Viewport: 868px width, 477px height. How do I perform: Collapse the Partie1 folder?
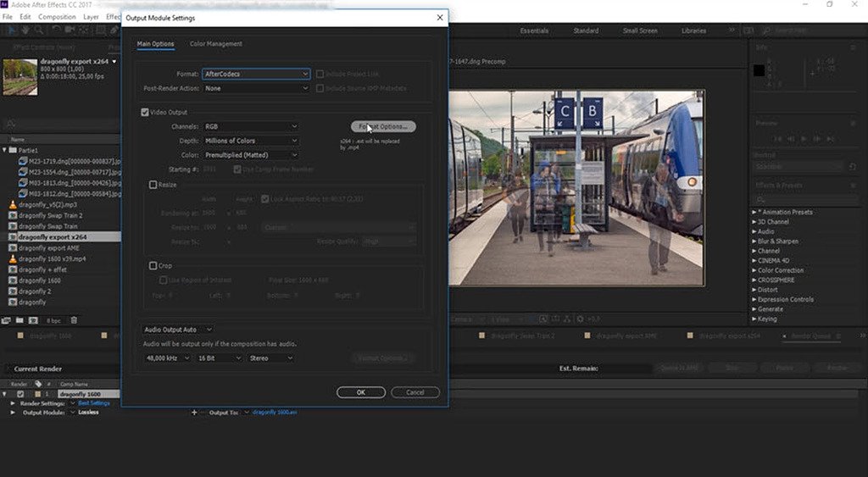(x=4, y=150)
